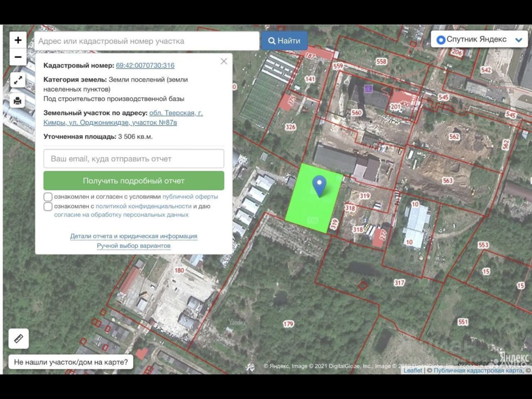
Task: Click parcel label 180 on map
Action: (179, 270)
